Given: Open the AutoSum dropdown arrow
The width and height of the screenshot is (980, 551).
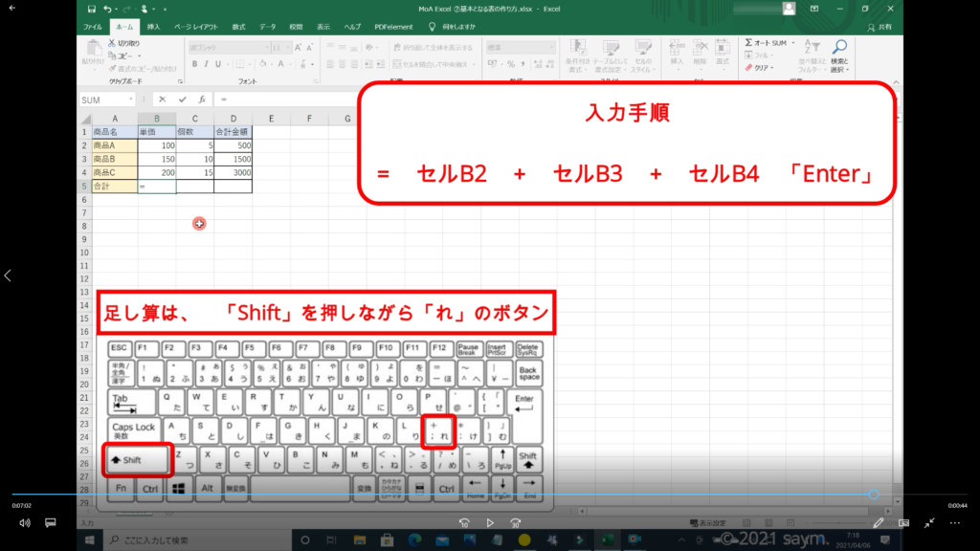Looking at the screenshot, I should pyautogui.click(x=791, y=43).
